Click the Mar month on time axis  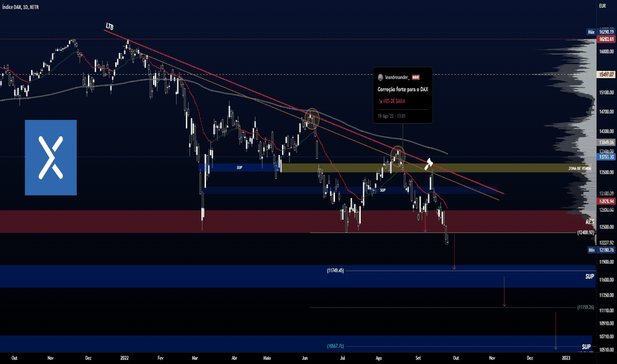[x=195, y=358]
